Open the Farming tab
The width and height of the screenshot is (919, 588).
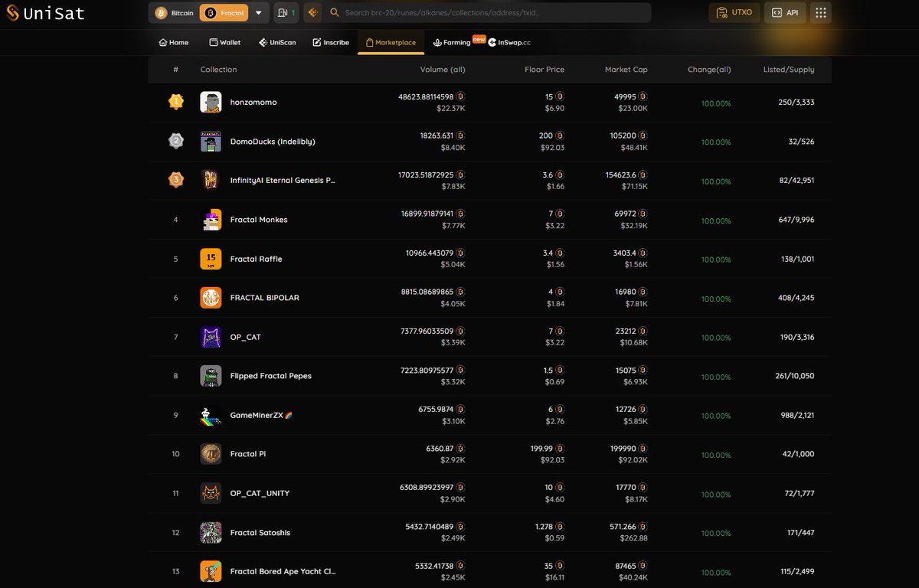point(452,42)
